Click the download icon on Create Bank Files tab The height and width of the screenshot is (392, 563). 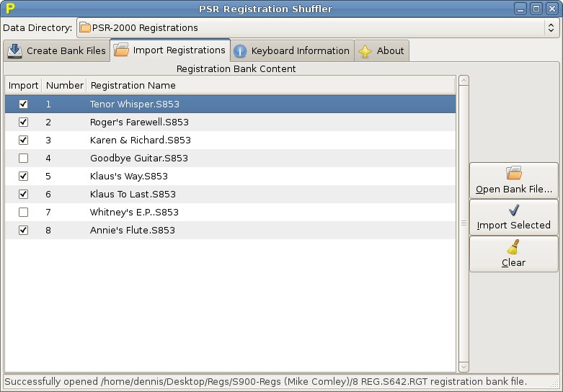[x=15, y=51]
